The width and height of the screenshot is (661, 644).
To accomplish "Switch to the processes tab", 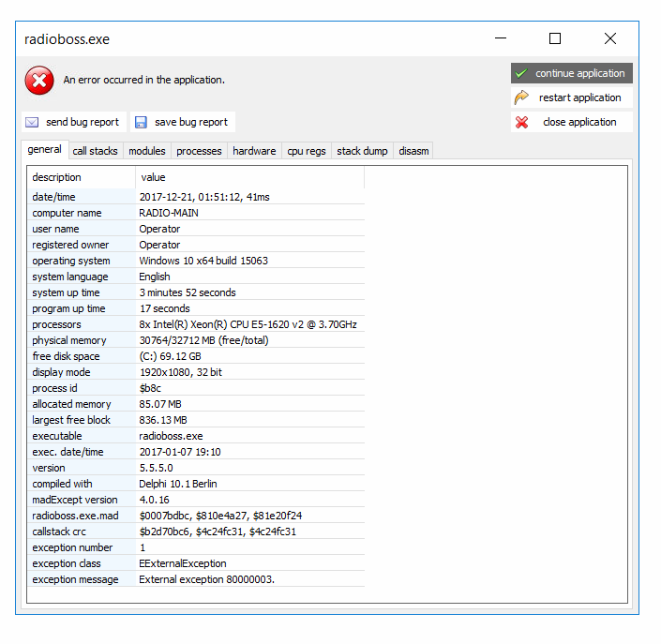I will [199, 151].
